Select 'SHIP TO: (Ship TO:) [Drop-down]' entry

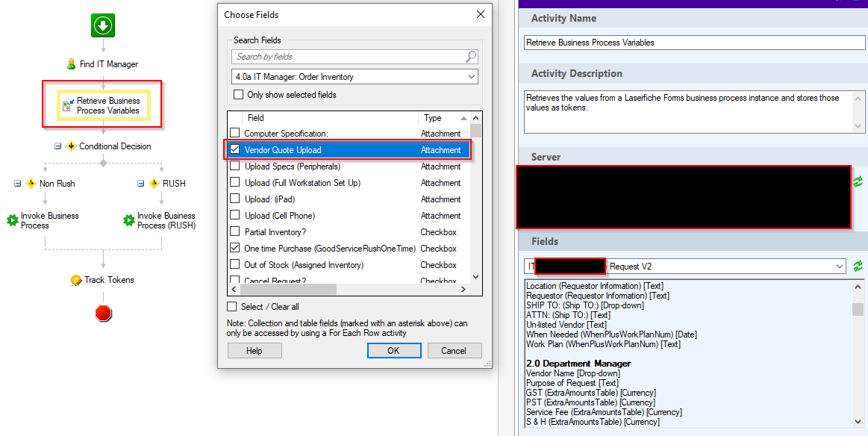(x=585, y=305)
